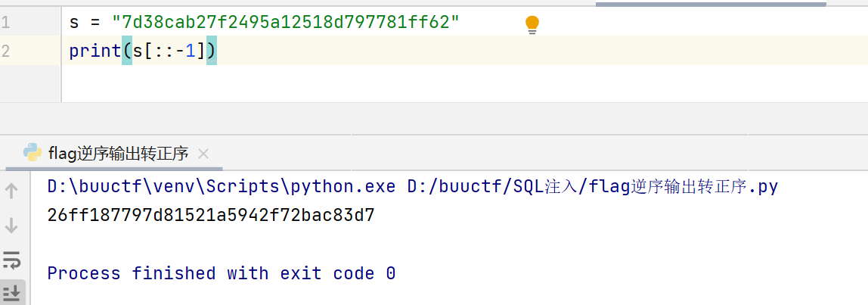Click the up arrow in run toolbar

[x=11, y=191]
